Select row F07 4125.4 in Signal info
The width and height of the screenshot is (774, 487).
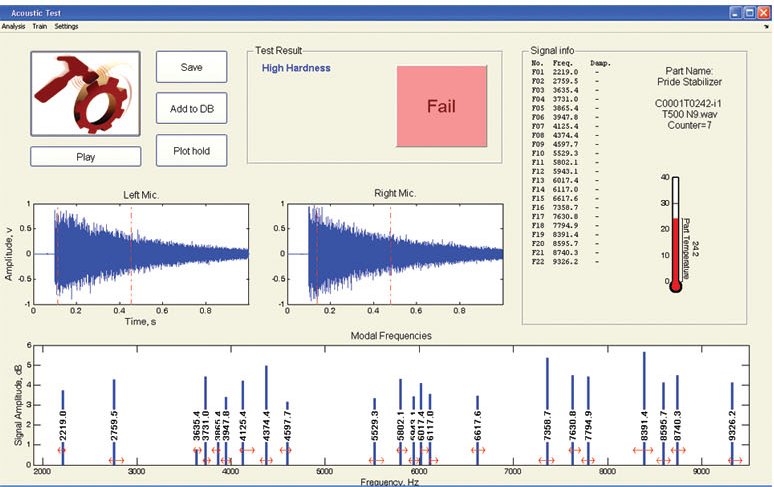[x=566, y=126]
